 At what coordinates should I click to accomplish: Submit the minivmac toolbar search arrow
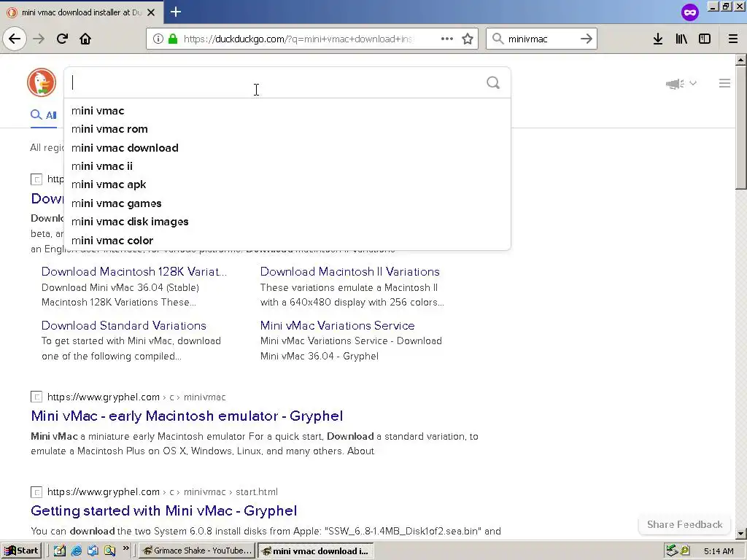[x=586, y=39]
